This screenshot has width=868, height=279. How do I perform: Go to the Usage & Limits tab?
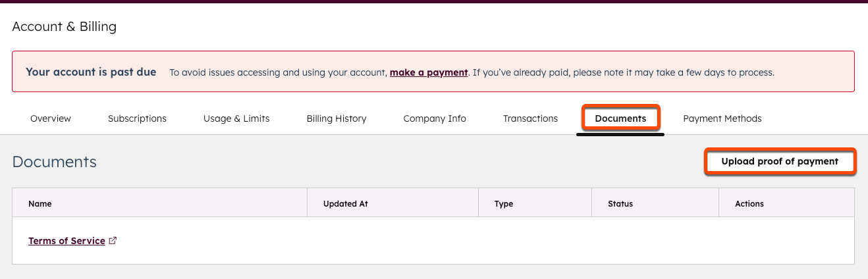pos(236,118)
